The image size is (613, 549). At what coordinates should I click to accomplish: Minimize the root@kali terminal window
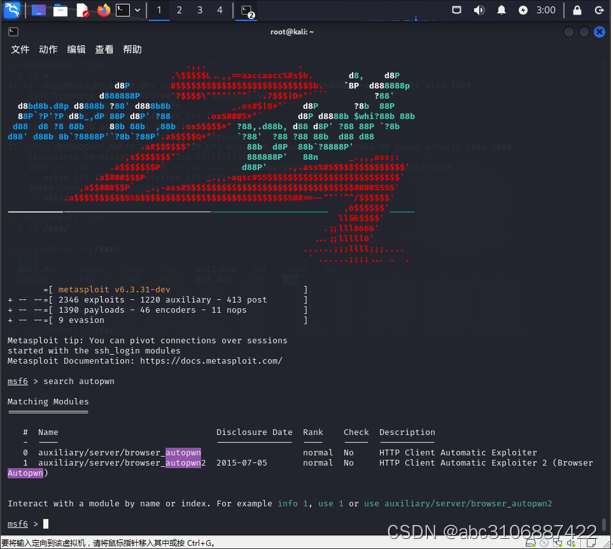point(569,32)
